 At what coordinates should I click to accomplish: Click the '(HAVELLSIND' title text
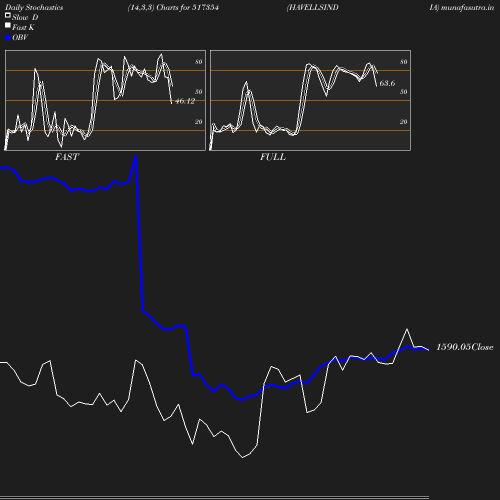(313, 7)
